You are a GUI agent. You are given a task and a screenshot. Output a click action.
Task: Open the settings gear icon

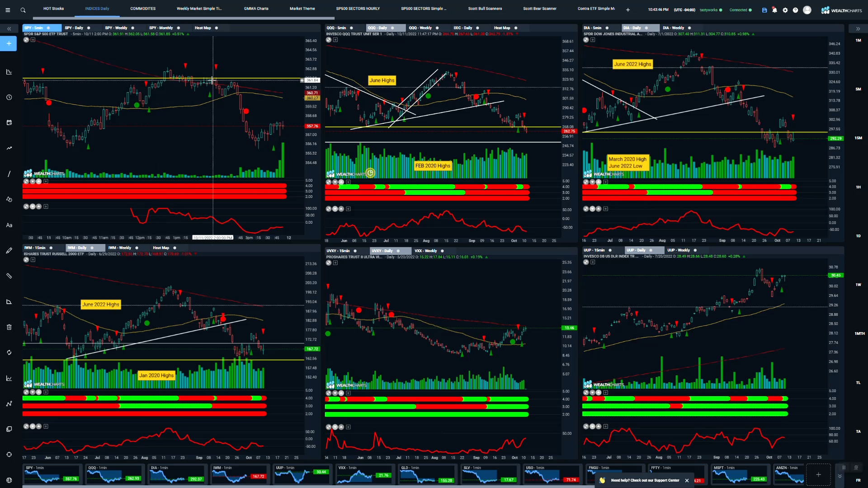pos(785,10)
